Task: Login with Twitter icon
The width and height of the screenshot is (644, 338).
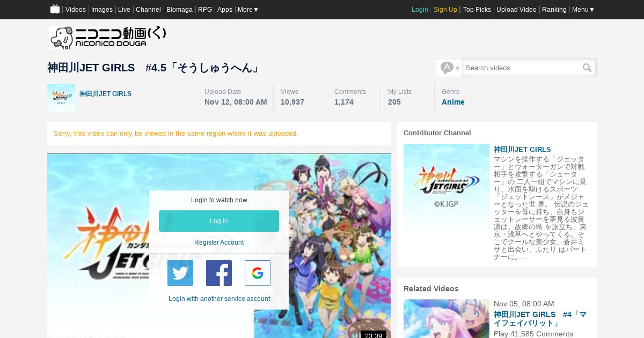Action: (180, 273)
